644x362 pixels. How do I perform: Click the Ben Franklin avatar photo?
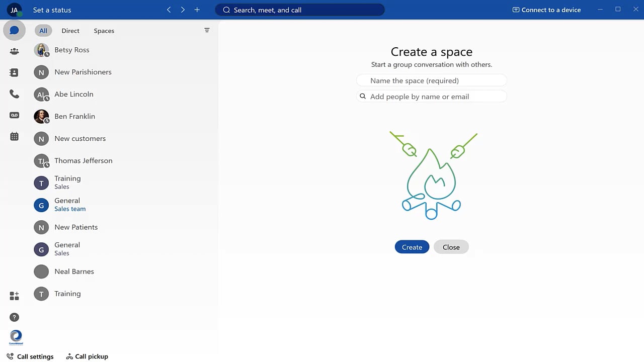point(41,116)
